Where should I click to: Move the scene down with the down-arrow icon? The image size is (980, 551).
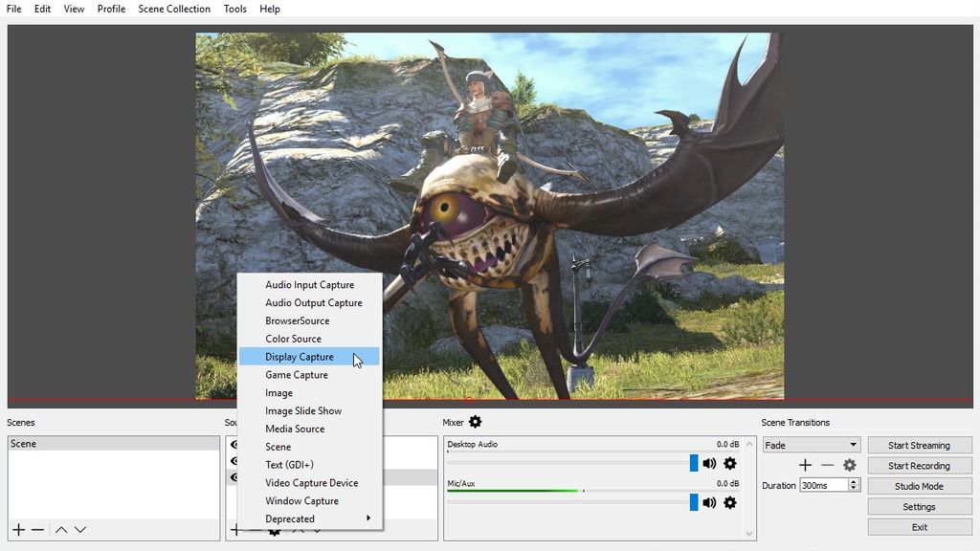(81, 528)
